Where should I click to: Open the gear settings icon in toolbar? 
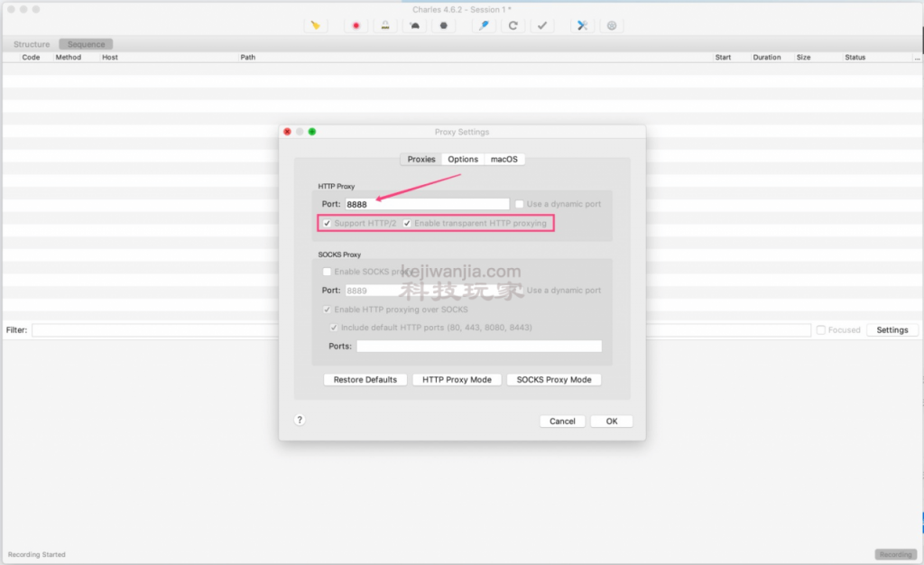click(612, 25)
